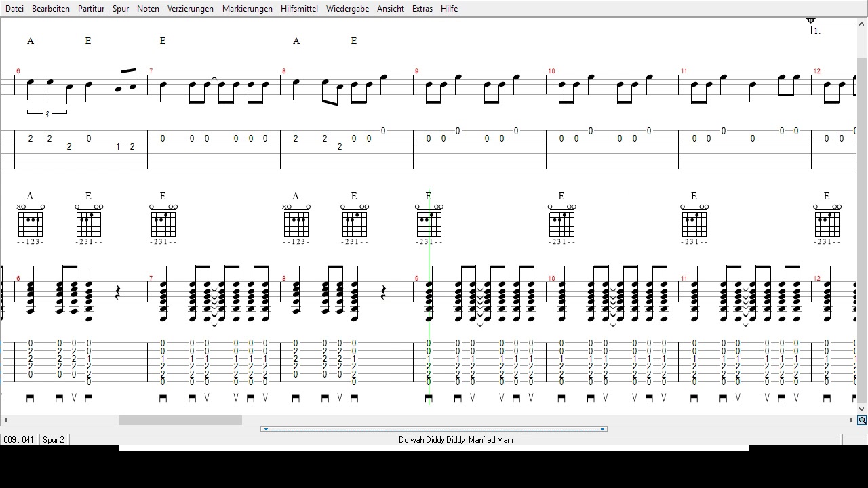Open the Markierungen menu
The height and width of the screenshot is (488, 868).
tap(248, 9)
